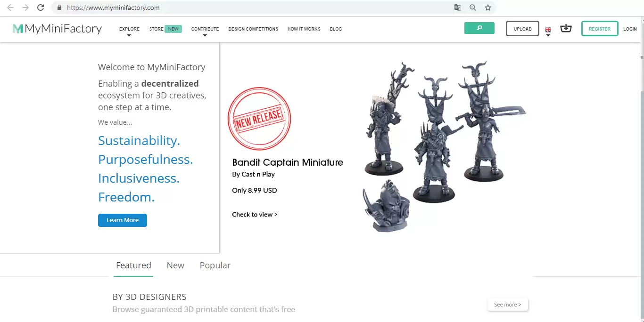The height and width of the screenshot is (322, 644).
Task: Click the Register button
Action: click(x=600, y=29)
